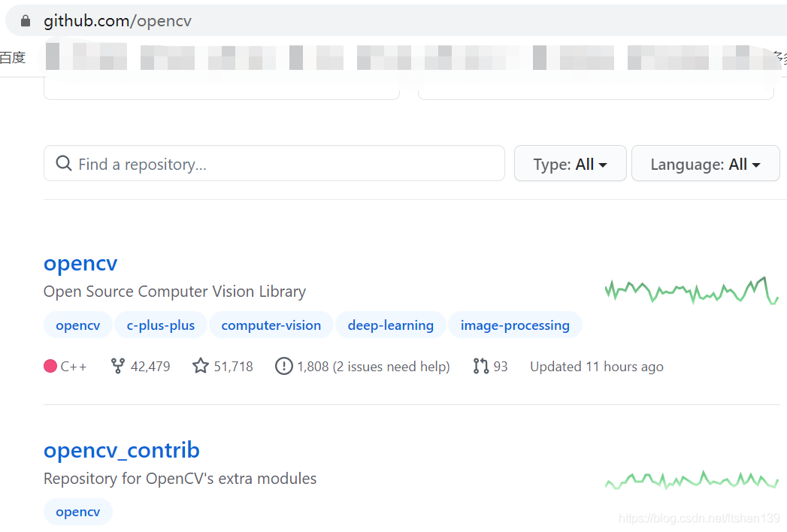Open the Type: All dropdown

571,163
